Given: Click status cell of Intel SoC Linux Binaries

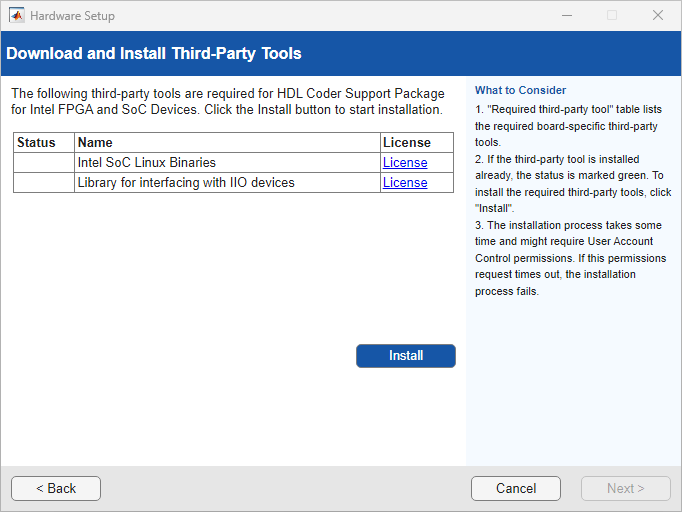Looking at the screenshot, I should [44, 163].
